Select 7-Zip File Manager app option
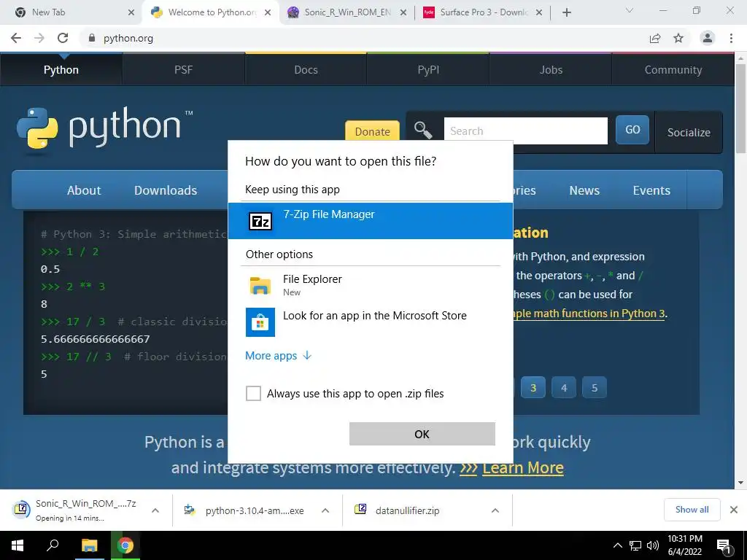This screenshot has width=747, height=560. point(370,221)
